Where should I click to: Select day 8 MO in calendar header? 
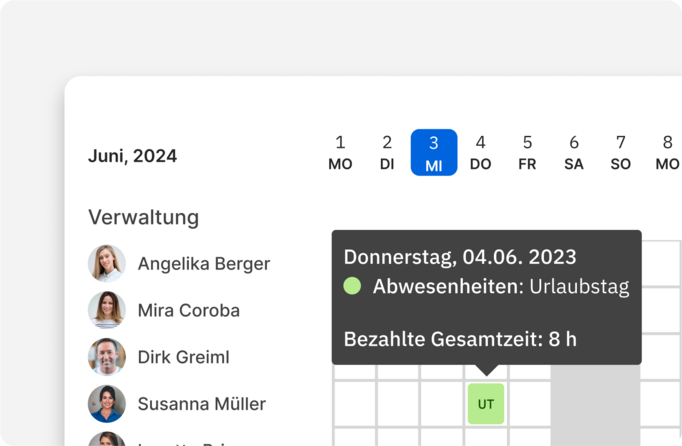pos(668,152)
